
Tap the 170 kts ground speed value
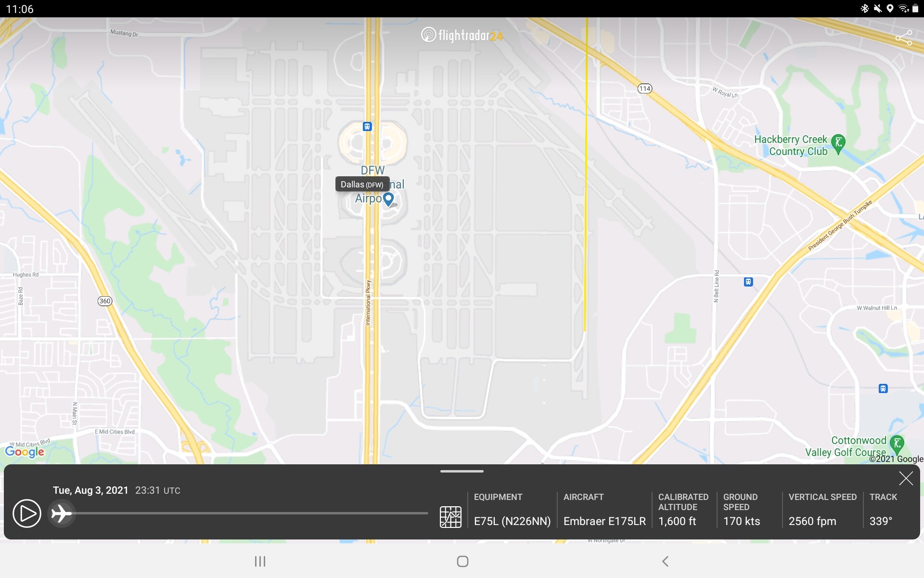[x=742, y=521]
